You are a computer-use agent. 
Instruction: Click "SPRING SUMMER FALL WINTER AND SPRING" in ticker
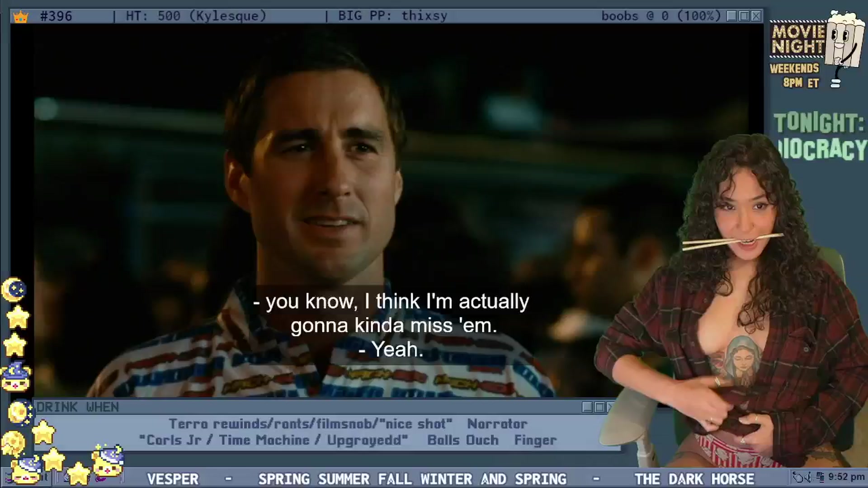pos(412,479)
